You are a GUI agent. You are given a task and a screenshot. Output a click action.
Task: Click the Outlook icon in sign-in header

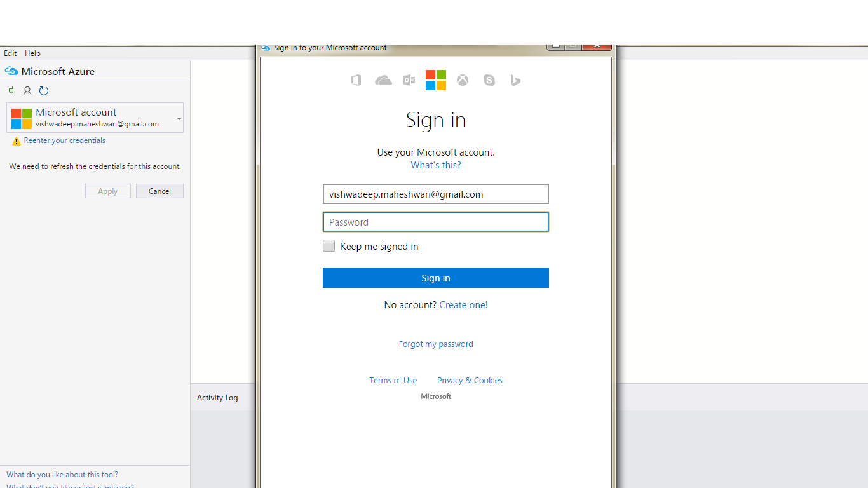point(409,80)
